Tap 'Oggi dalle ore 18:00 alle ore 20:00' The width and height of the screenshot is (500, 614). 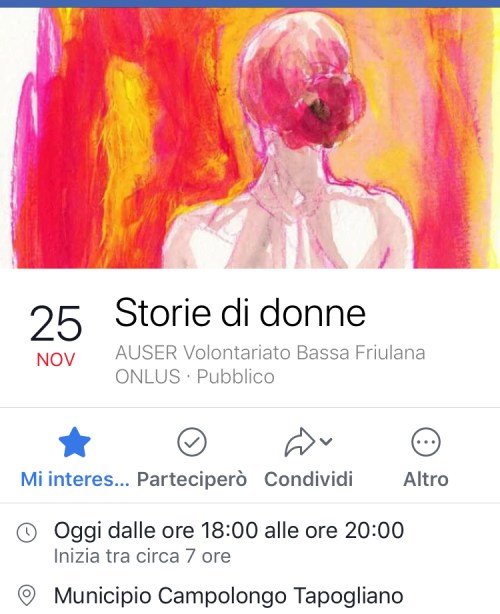tap(229, 531)
